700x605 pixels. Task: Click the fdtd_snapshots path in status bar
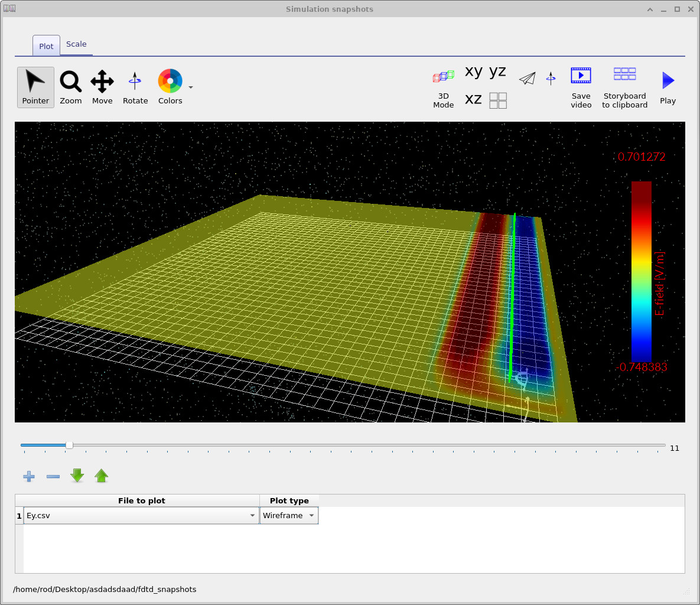coord(105,590)
